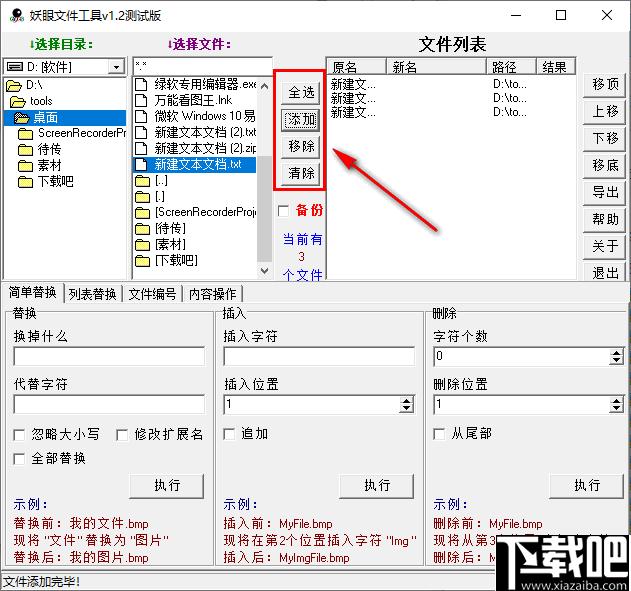Open [素材] folder in file list
The image size is (631, 591).
point(160,245)
